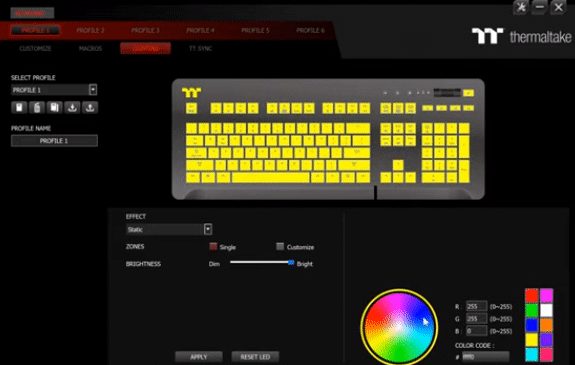Click the device name button at top left
The height and width of the screenshot is (365, 575).
(x=32, y=13)
